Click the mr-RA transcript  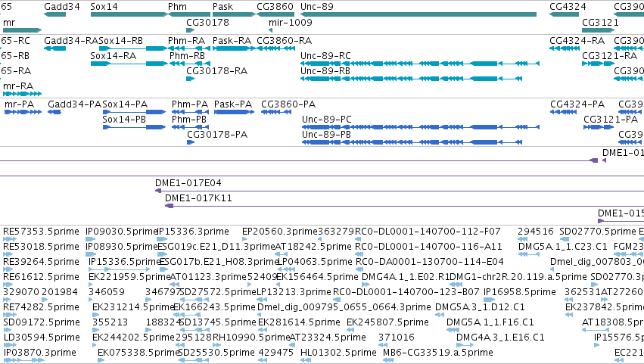click(x=22, y=94)
